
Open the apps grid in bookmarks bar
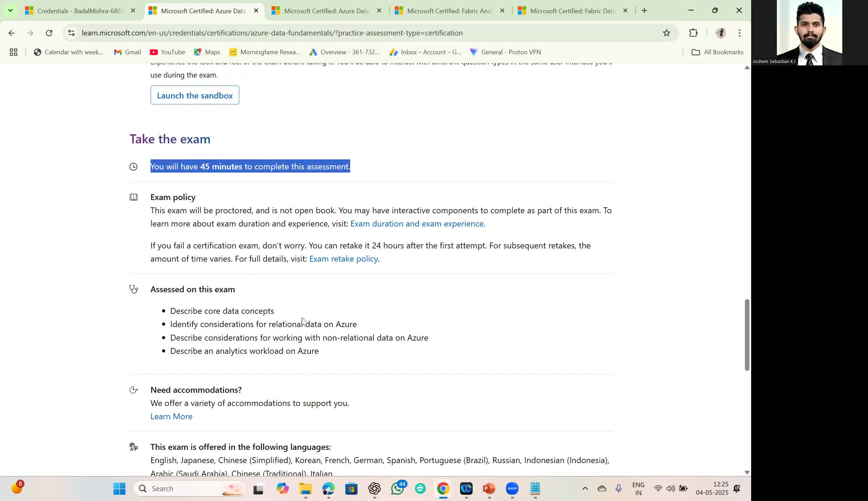(14, 52)
